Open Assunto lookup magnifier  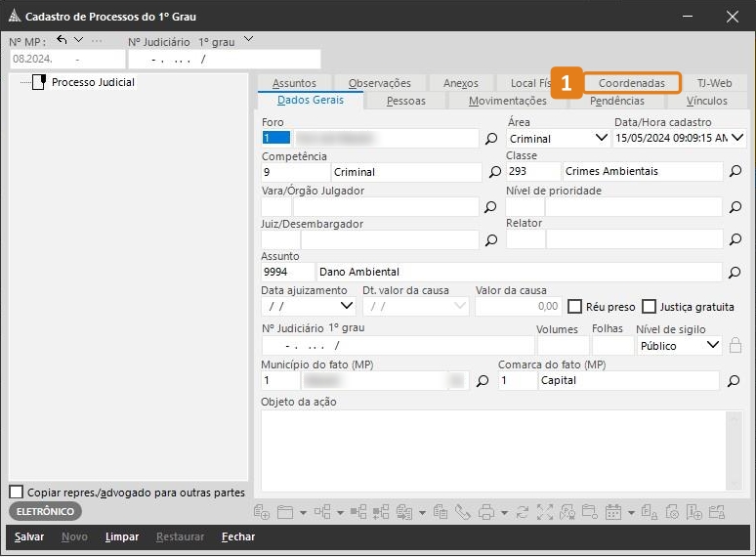(735, 273)
